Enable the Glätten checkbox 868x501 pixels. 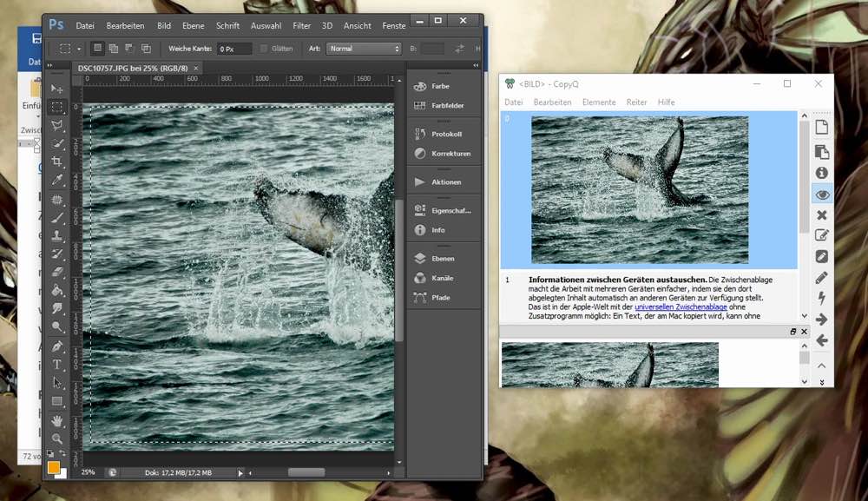[x=264, y=49]
